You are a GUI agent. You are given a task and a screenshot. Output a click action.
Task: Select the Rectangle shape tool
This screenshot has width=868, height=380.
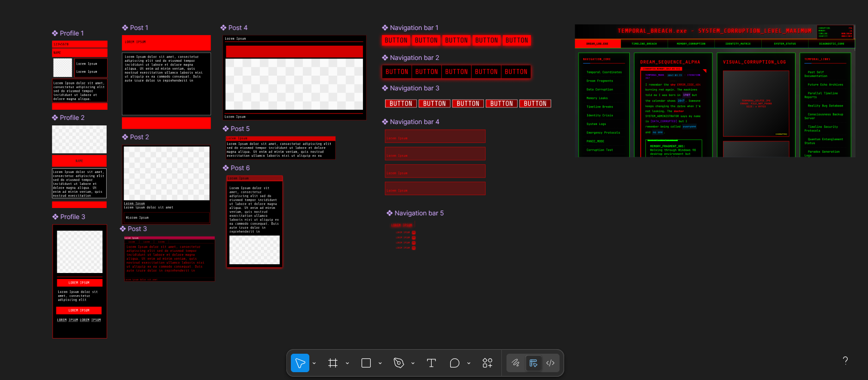coord(366,363)
